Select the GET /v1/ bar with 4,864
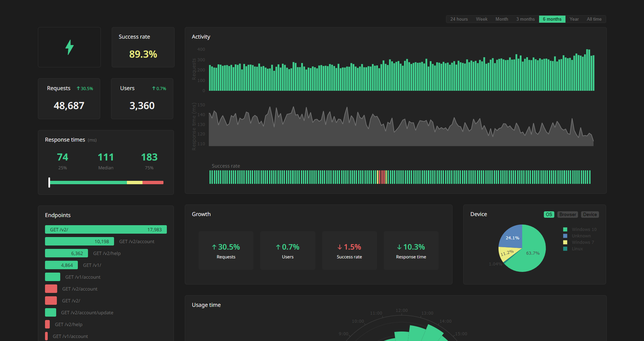The width and height of the screenshot is (644, 341). pyautogui.click(x=61, y=265)
